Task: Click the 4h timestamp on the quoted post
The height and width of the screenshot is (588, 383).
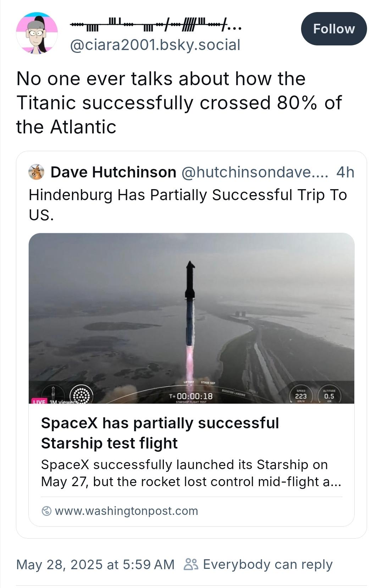Action: click(x=345, y=172)
